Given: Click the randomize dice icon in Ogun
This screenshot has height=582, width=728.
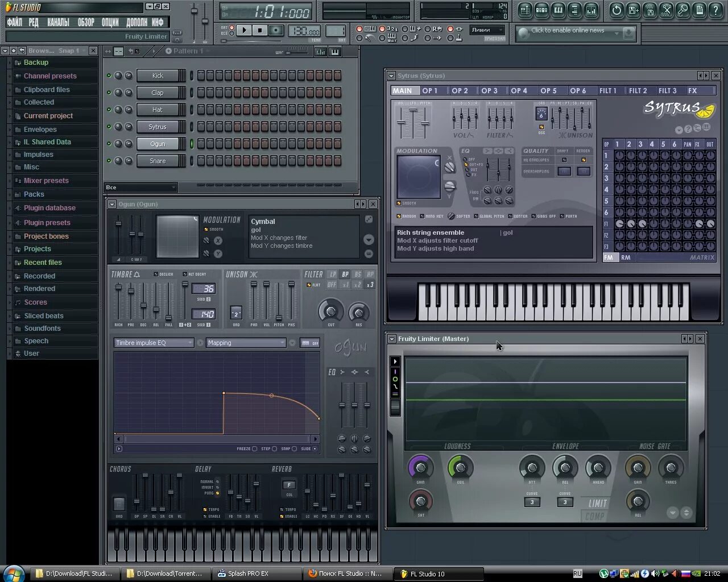Looking at the screenshot, I should pyautogui.click(x=369, y=219).
